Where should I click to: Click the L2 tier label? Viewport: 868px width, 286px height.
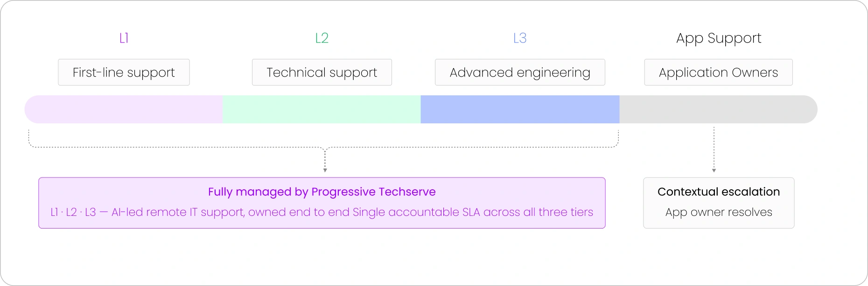322,38
